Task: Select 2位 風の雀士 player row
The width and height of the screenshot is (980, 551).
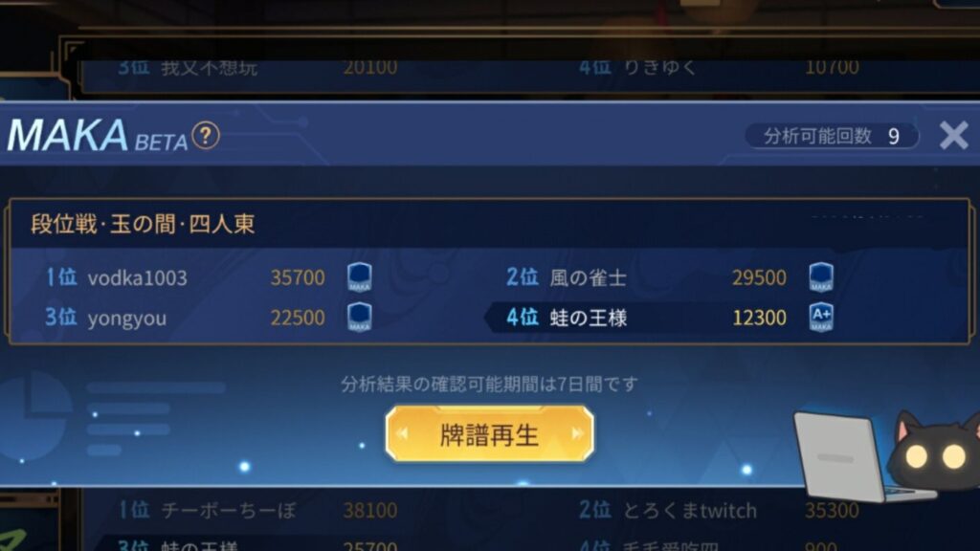Action: click(669, 277)
